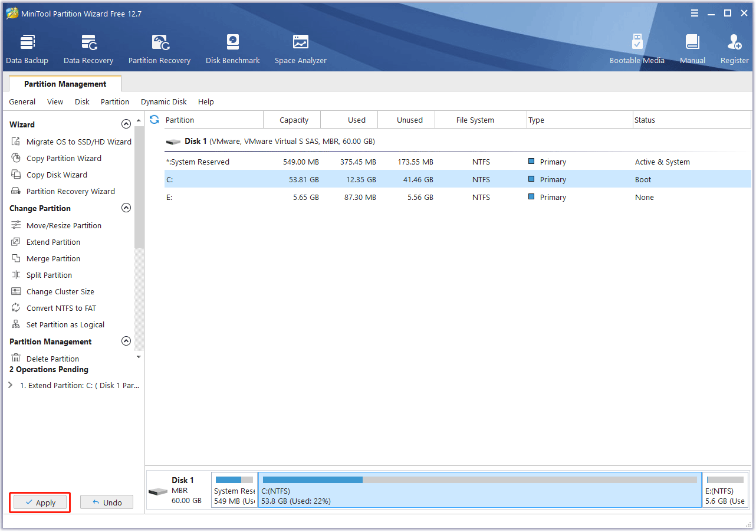Expand the pending Extend Partition operation

[x=10, y=385]
